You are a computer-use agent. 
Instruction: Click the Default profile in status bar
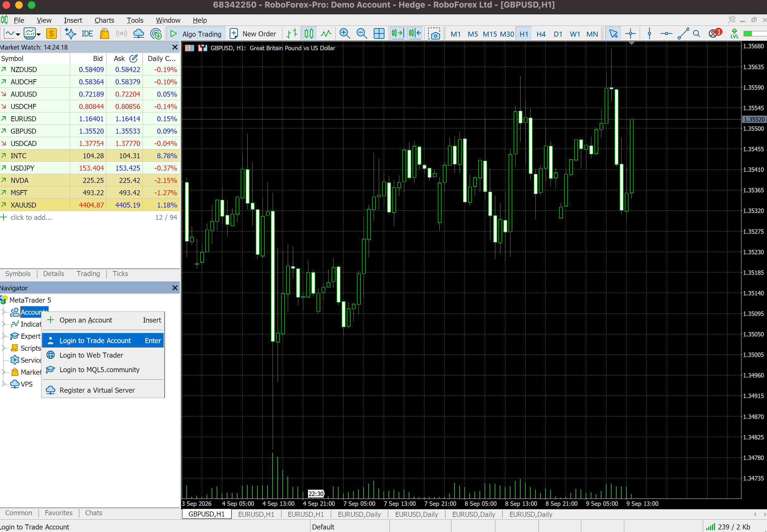click(x=323, y=527)
